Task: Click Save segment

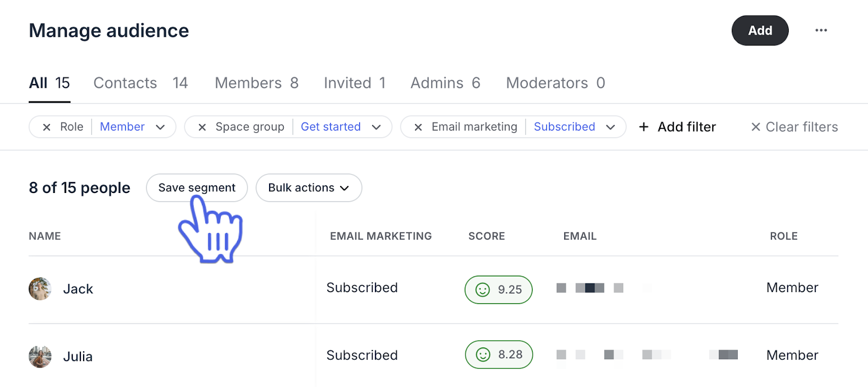Action: point(197,188)
